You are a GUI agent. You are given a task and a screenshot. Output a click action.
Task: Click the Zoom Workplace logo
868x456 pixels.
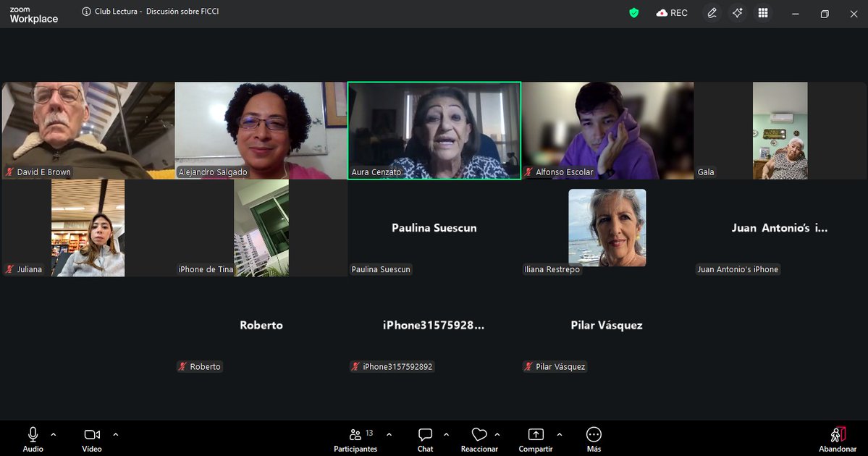click(x=34, y=15)
